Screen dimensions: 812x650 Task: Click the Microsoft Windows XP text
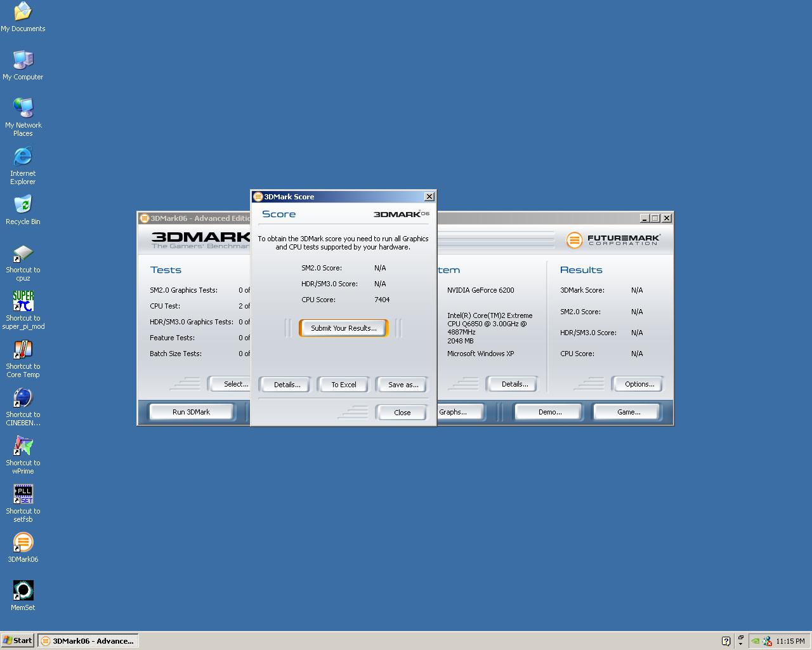coord(480,354)
